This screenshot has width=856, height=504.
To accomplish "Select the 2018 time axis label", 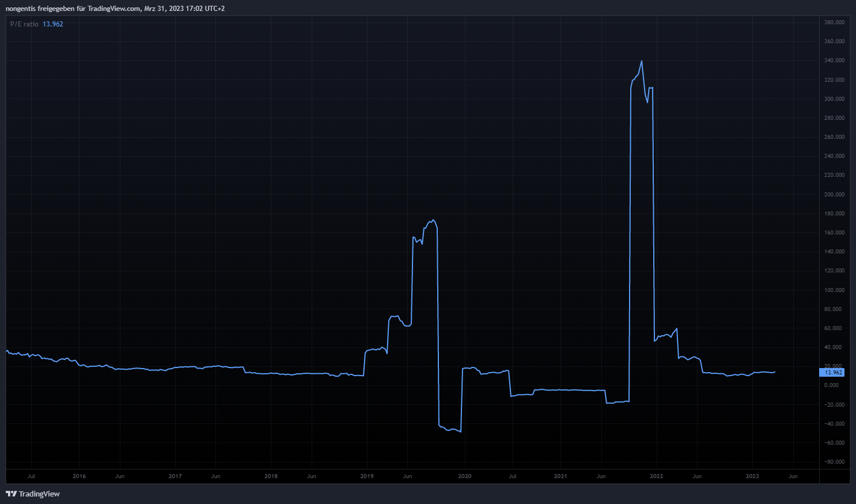I will pyautogui.click(x=271, y=476).
